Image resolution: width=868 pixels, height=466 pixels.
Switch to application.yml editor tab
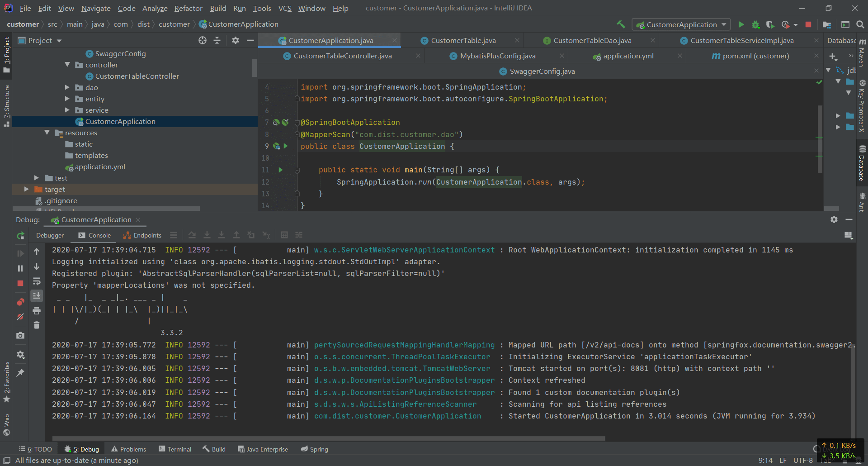[x=628, y=56]
